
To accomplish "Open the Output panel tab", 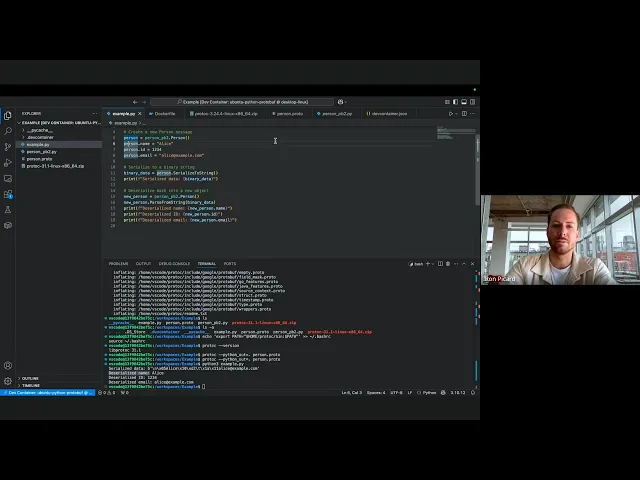I will (143, 264).
